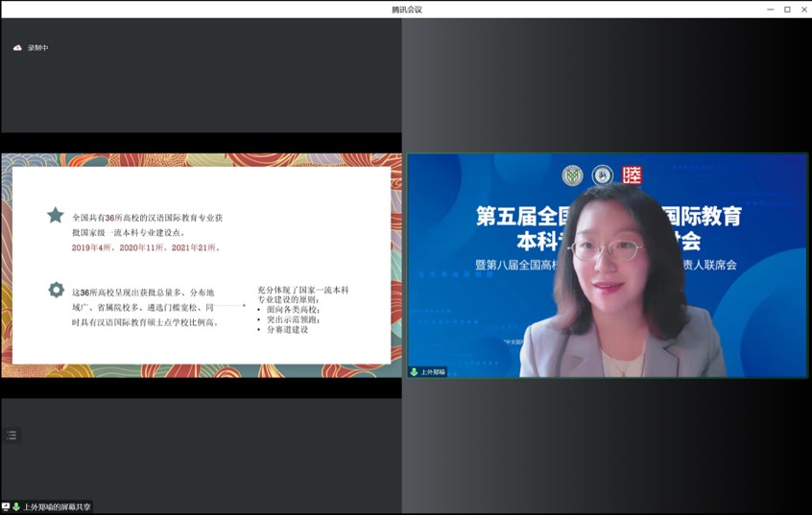
Task: Click the 录制中 recording status label
Action: (x=37, y=48)
